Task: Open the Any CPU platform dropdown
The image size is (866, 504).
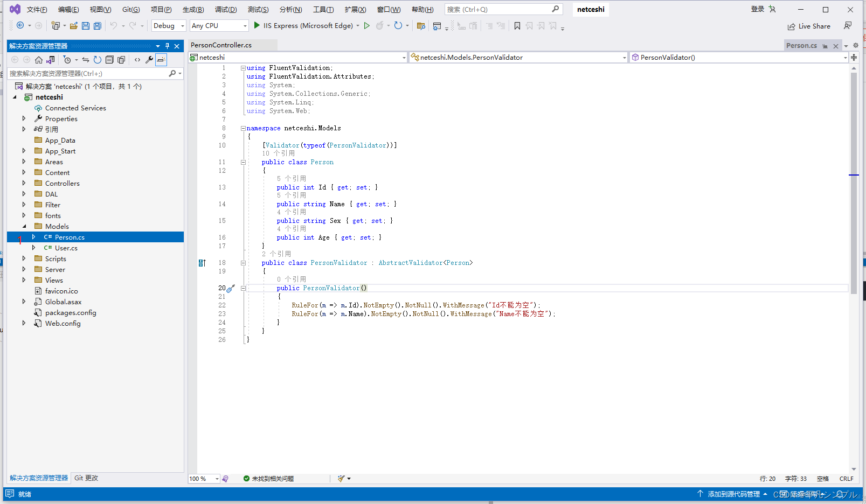Action: click(x=218, y=25)
